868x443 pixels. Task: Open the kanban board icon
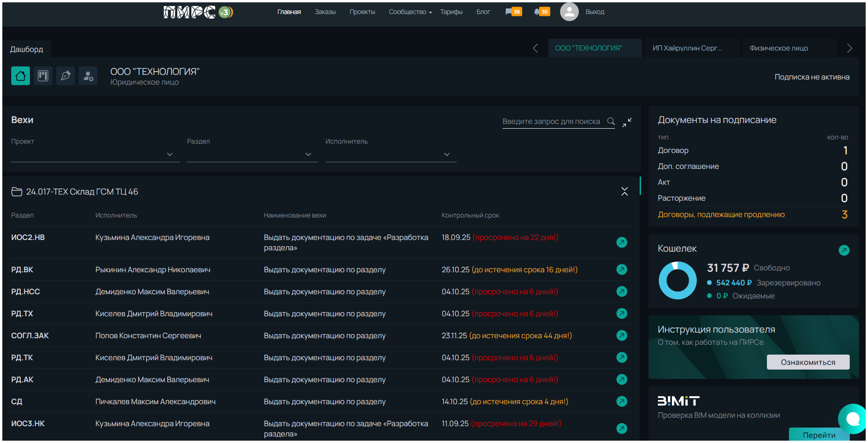pos(43,76)
